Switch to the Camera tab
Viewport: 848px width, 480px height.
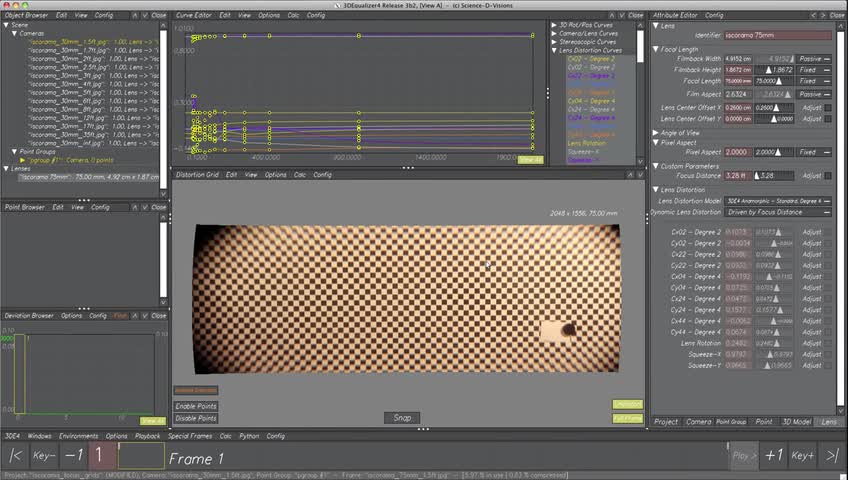tap(698, 422)
